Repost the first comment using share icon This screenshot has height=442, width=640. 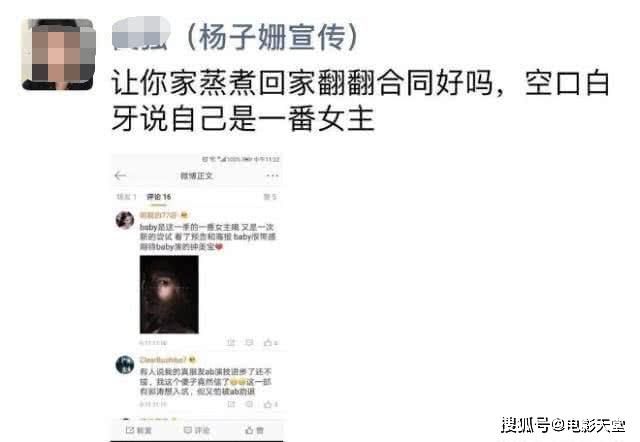(x=231, y=342)
